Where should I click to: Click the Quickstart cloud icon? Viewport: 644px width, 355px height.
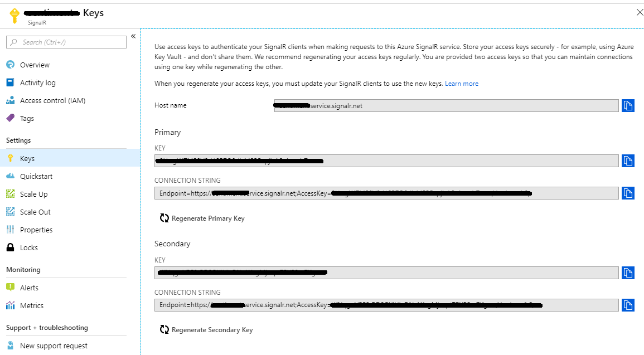pos(10,176)
